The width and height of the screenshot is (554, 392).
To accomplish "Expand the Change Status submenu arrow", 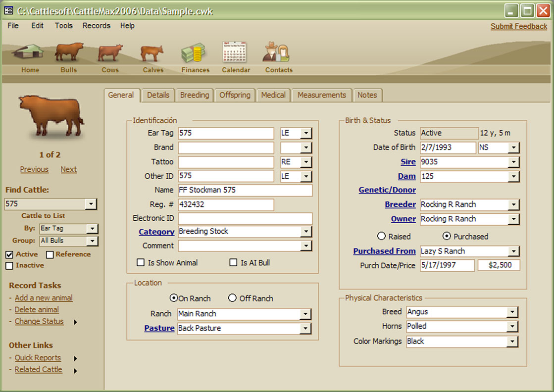I will click(x=76, y=322).
